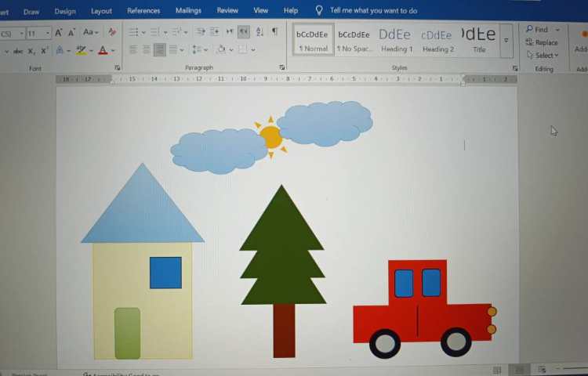Toggle right-to-left text direction
Image resolution: width=588 pixels, height=376 pixels.
point(244,31)
